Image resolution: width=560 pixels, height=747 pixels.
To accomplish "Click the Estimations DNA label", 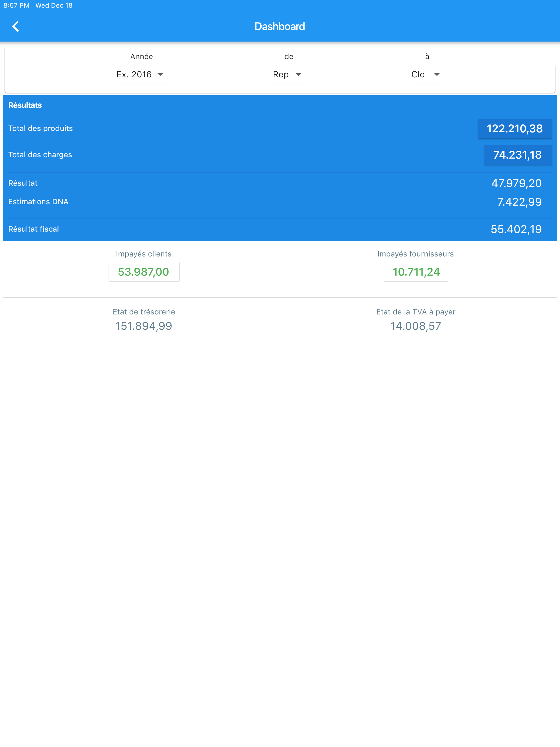I will pyautogui.click(x=38, y=202).
